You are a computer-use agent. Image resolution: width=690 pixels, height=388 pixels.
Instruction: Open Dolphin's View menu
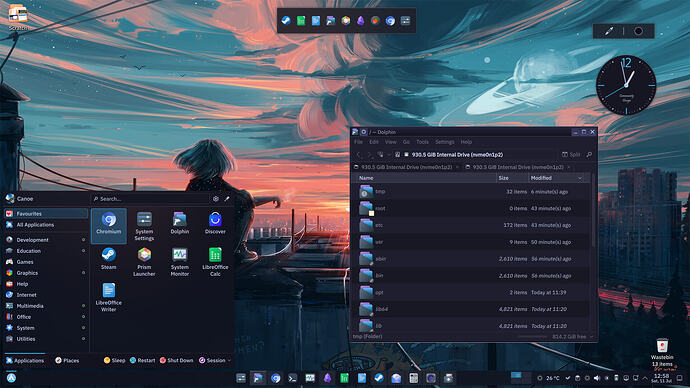click(x=390, y=142)
